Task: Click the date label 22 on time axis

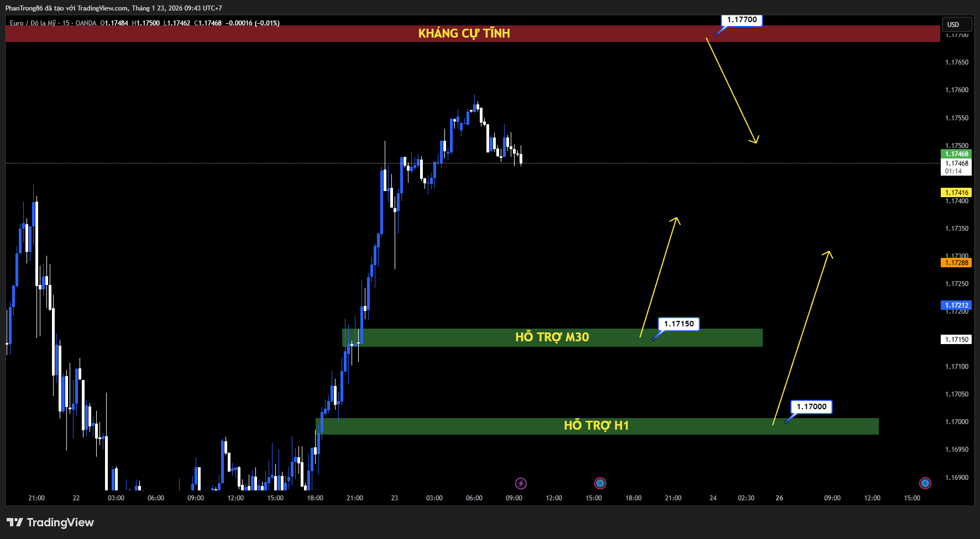Action: point(76,498)
